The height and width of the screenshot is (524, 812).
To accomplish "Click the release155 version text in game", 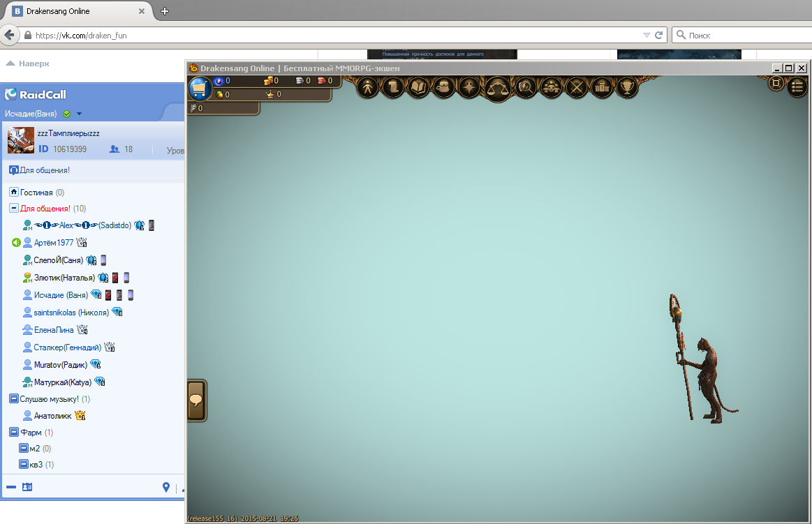I will point(243,518).
